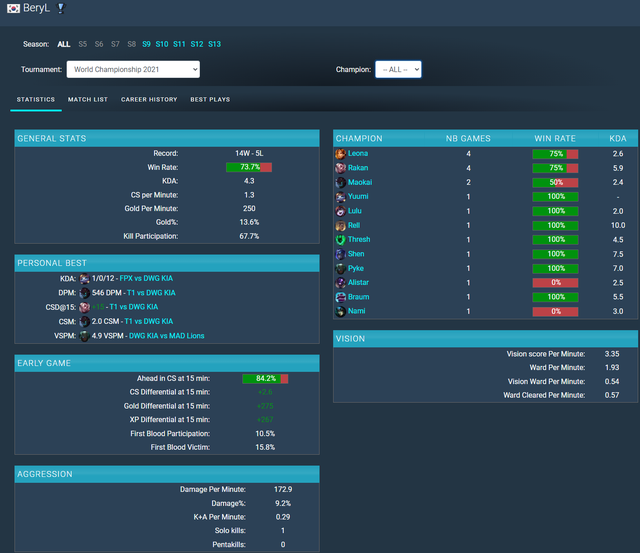The image size is (640, 553).
Task: Click the trophy icon beside BeryL
Action: pos(62,9)
